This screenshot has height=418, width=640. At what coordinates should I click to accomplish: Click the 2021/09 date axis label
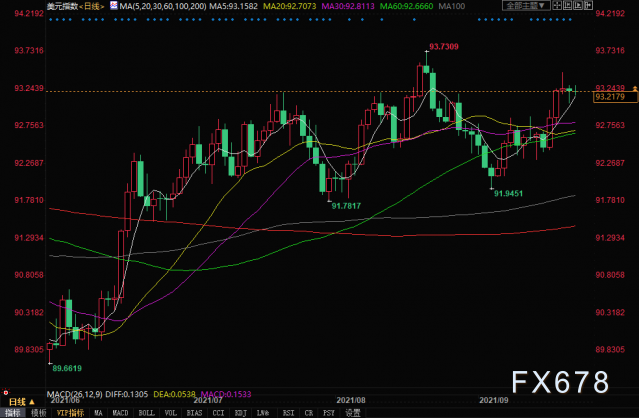(494, 400)
